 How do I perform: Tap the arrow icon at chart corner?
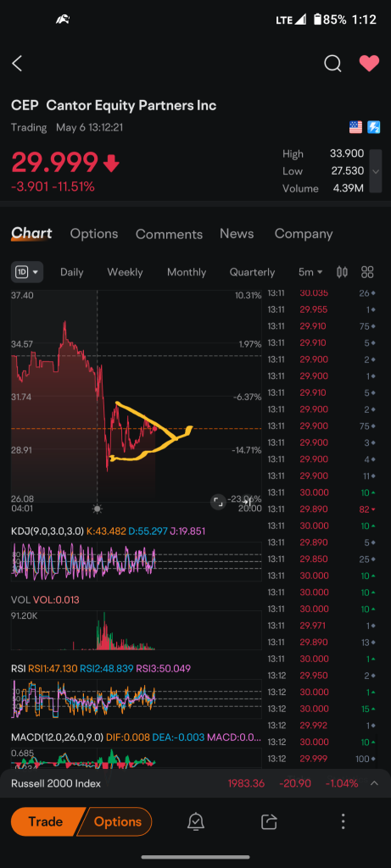[x=248, y=502]
